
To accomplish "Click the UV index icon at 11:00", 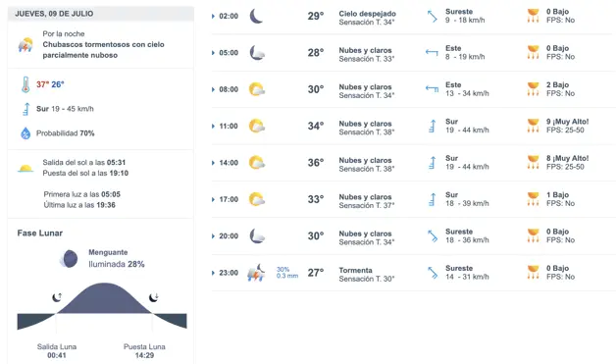I will pyautogui.click(x=533, y=126).
